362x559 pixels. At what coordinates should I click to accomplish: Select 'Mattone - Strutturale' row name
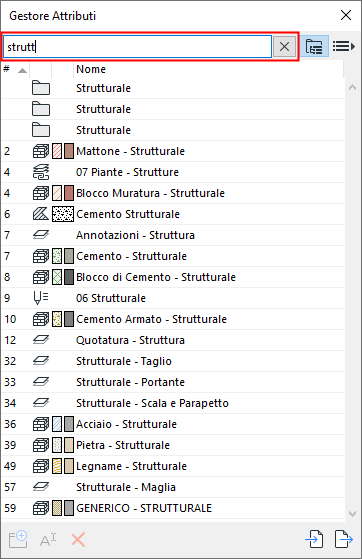[x=130, y=151]
